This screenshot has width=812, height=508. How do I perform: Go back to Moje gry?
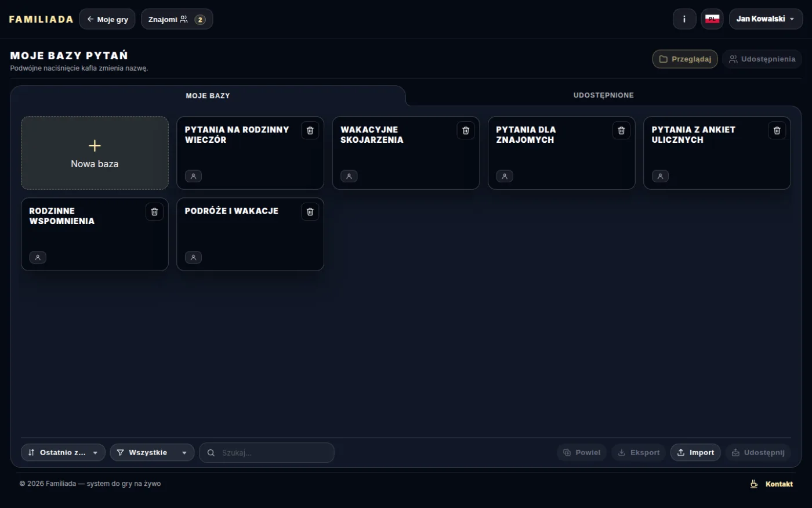[x=107, y=19]
